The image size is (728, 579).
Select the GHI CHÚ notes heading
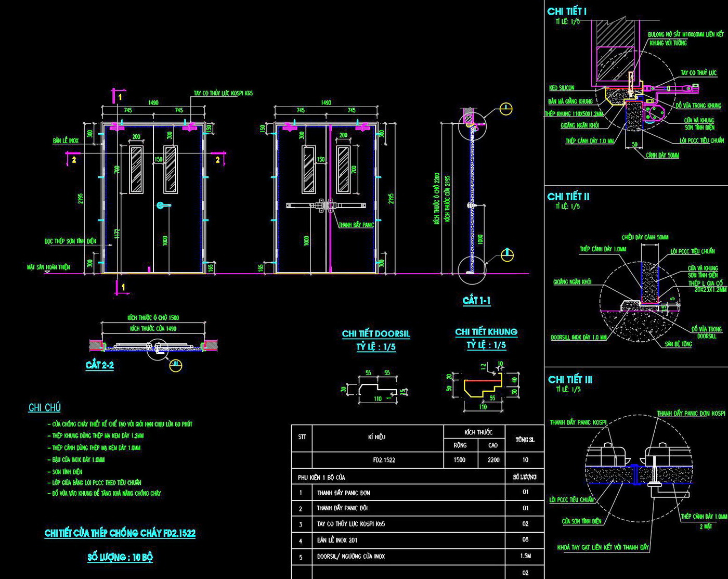[44, 408]
